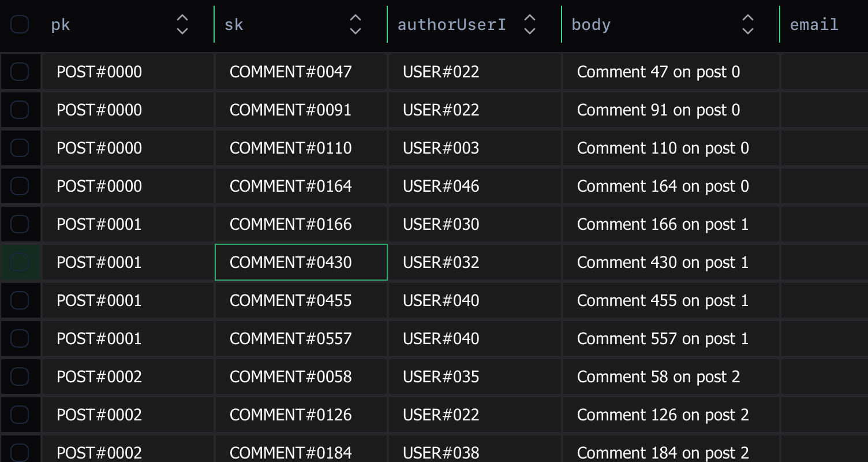
Task: Check the row with COMMENT#0164
Action: tap(20, 186)
